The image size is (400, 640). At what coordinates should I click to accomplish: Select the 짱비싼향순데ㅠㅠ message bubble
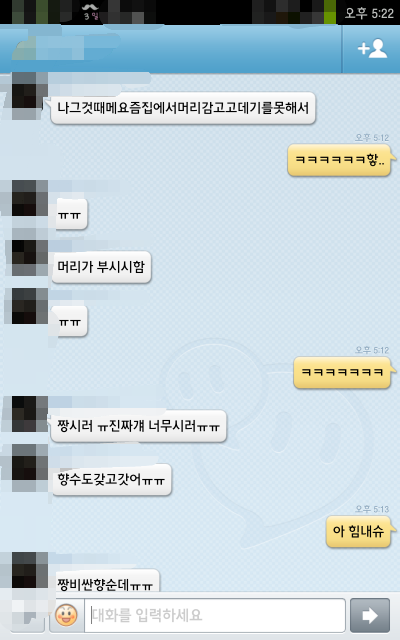pyautogui.click(x=105, y=581)
